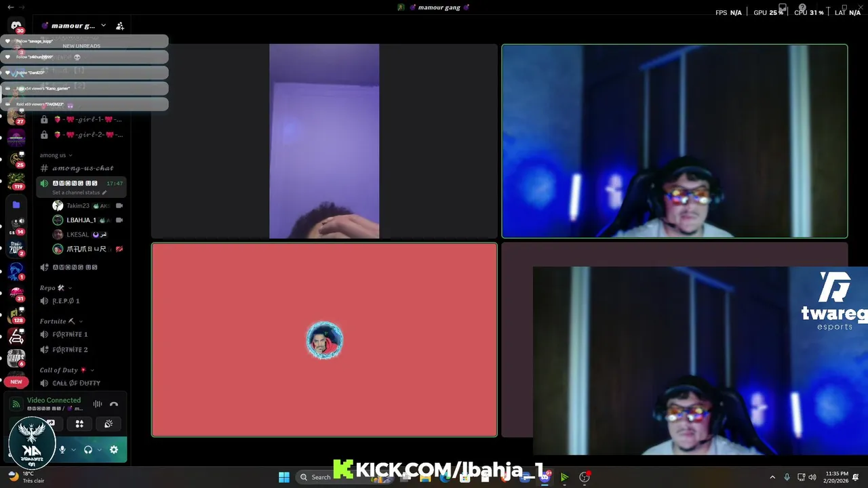Click camera icon next to LBAHJA_1
This screenshot has width=868, height=488.
119,220
